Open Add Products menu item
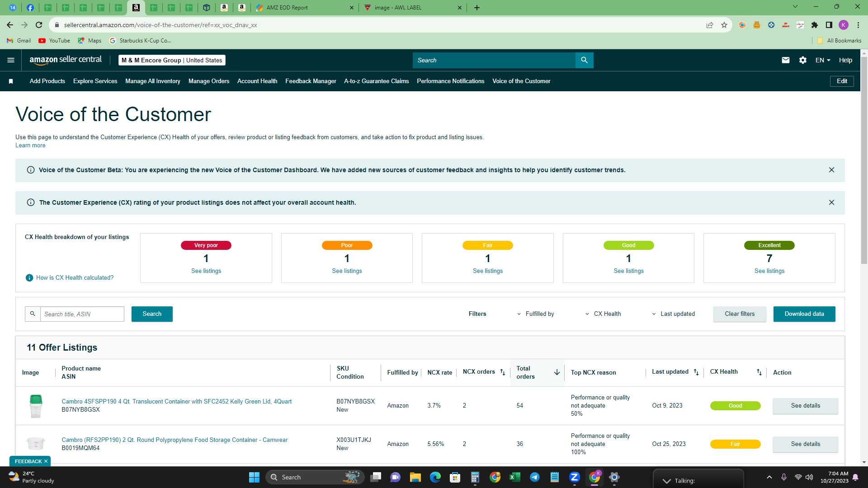 pos(47,81)
